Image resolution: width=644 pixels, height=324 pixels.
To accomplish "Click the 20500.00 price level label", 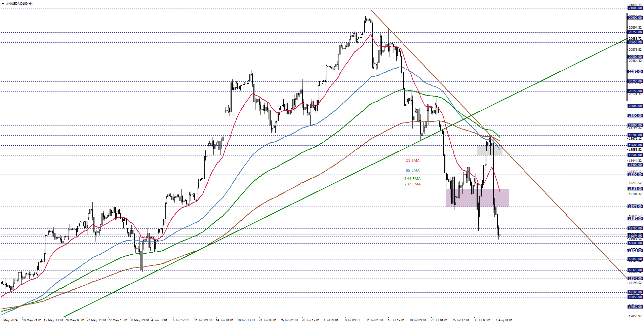I will 635,57.
